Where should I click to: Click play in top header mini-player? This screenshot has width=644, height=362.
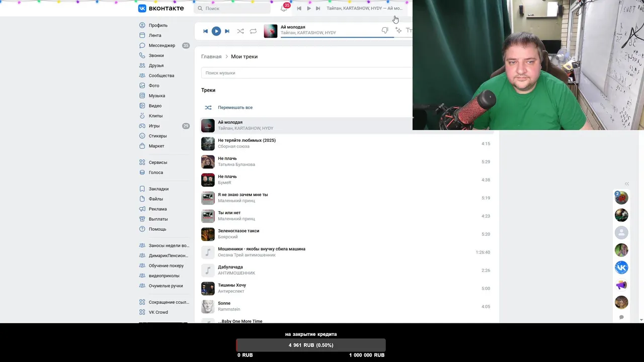pos(309,8)
